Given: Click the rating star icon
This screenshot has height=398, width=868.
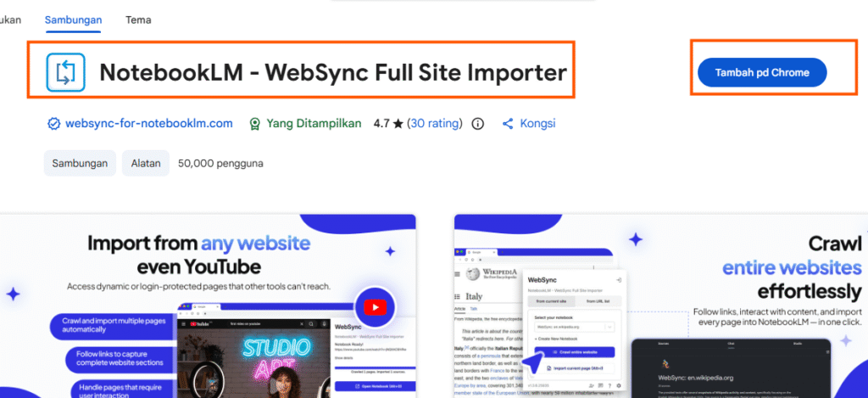Looking at the screenshot, I should (398, 124).
